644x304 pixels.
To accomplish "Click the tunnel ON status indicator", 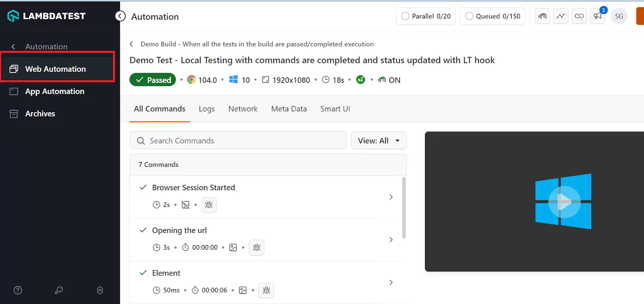I will pos(389,80).
